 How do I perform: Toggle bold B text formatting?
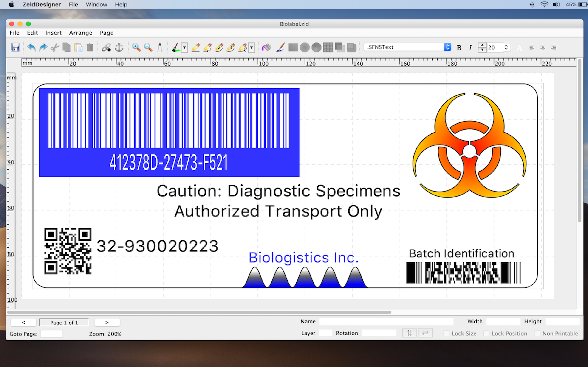click(459, 47)
